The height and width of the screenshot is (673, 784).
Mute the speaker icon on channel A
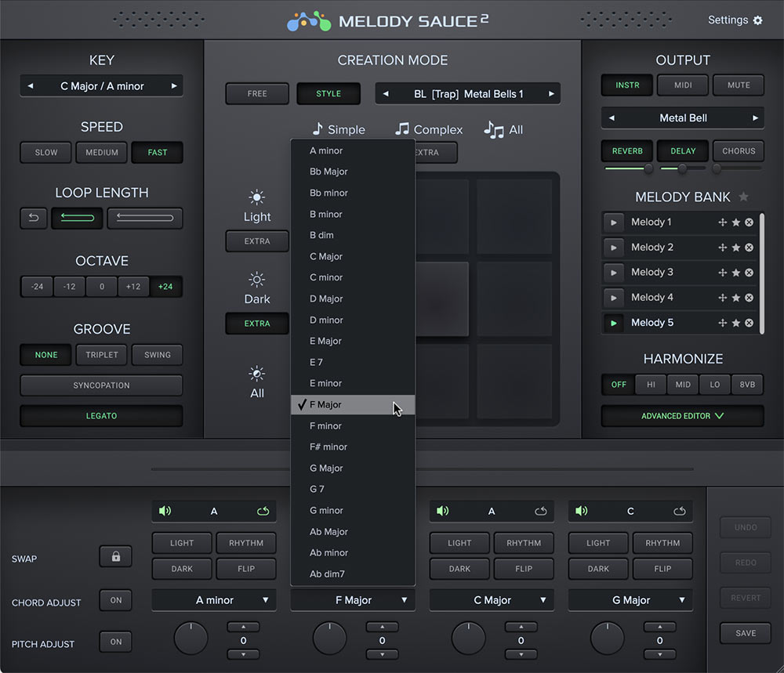165,510
